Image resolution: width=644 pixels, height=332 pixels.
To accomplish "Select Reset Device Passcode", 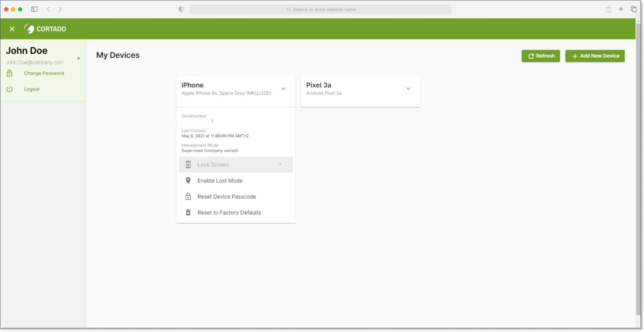I will pyautogui.click(x=236, y=197).
